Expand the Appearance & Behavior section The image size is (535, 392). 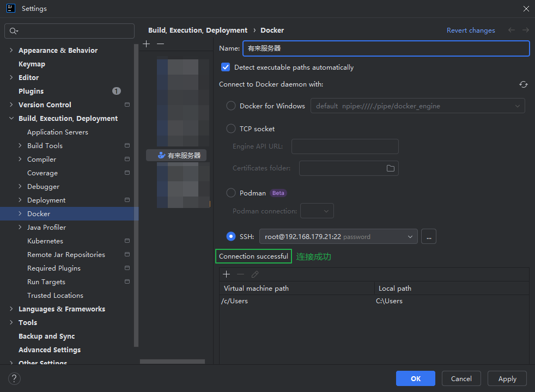click(x=11, y=51)
